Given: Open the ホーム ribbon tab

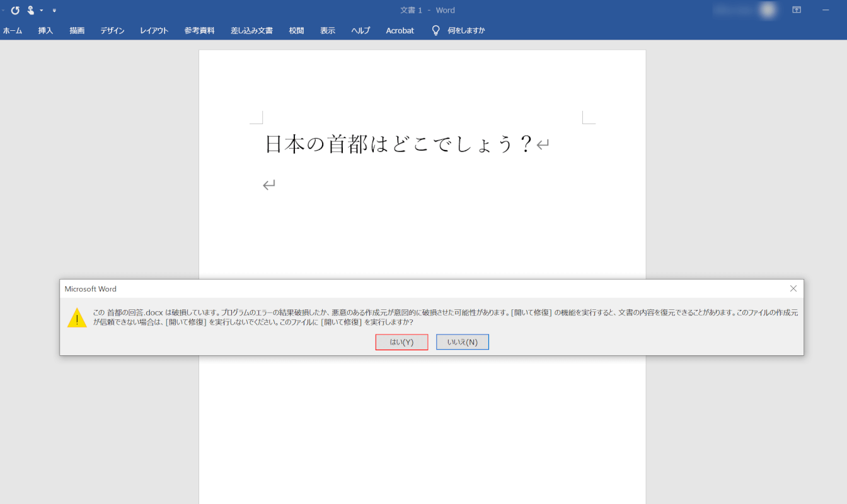Looking at the screenshot, I should click(x=12, y=30).
